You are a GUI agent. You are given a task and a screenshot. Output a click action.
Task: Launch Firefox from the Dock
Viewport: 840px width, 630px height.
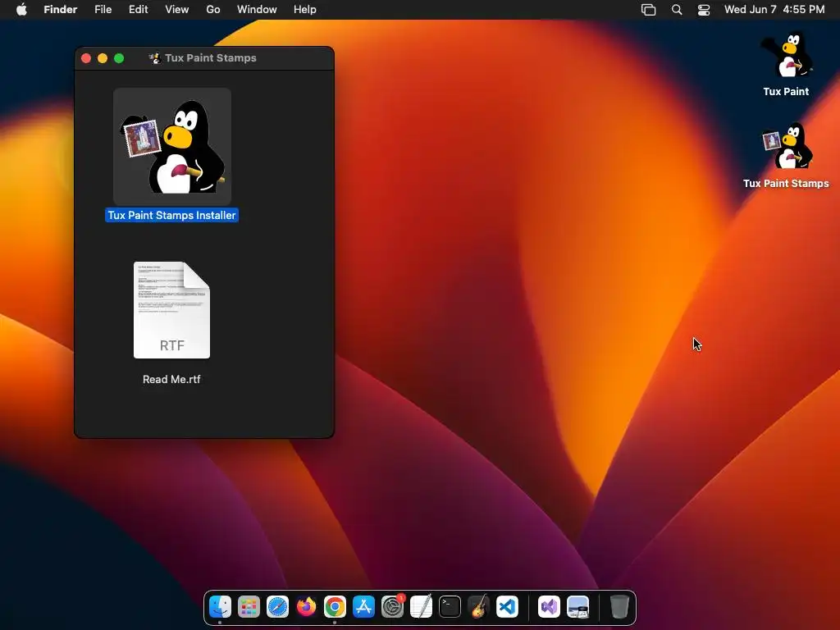click(x=307, y=607)
